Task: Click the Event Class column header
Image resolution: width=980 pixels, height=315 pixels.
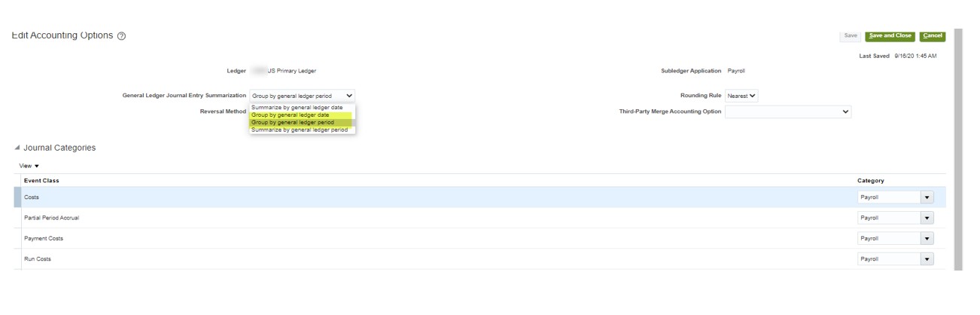Action: pos(41,181)
